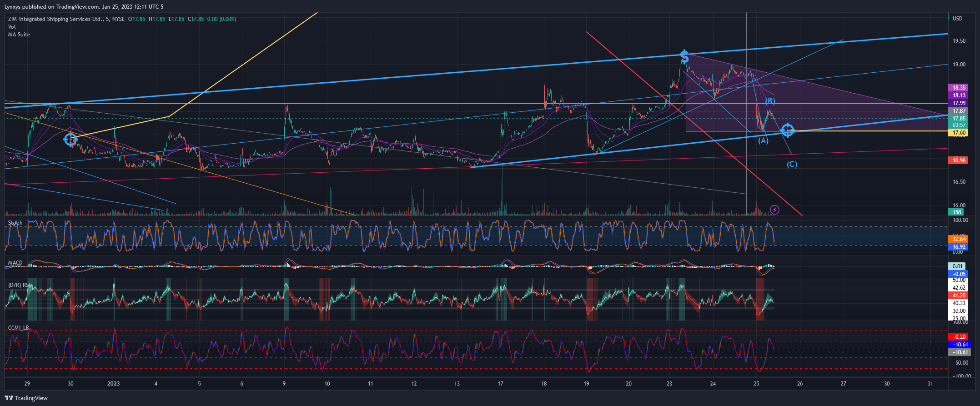Click the MA Suite indicator label
The width and height of the screenshot is (980, 406).
click(19, 35)
